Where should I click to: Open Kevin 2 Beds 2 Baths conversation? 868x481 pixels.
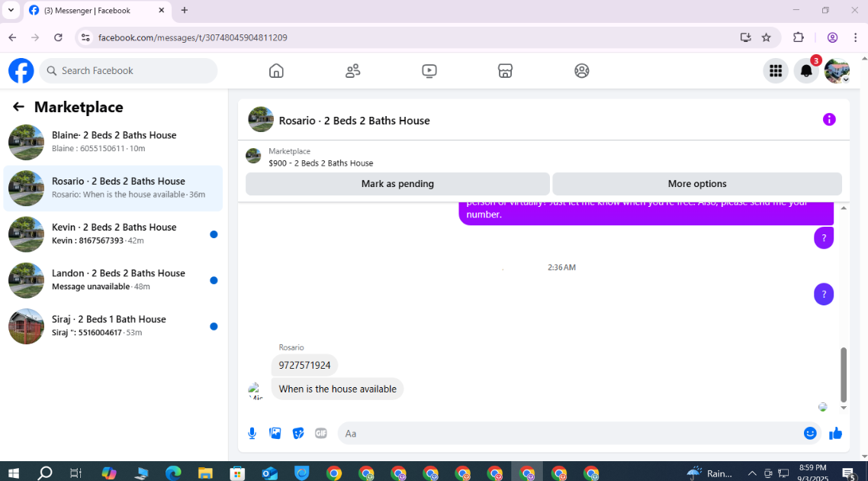[x=113, y=234]
